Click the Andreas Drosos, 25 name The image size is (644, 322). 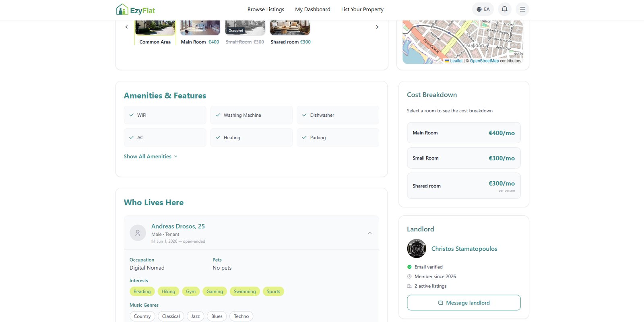(x=178, y=226)
